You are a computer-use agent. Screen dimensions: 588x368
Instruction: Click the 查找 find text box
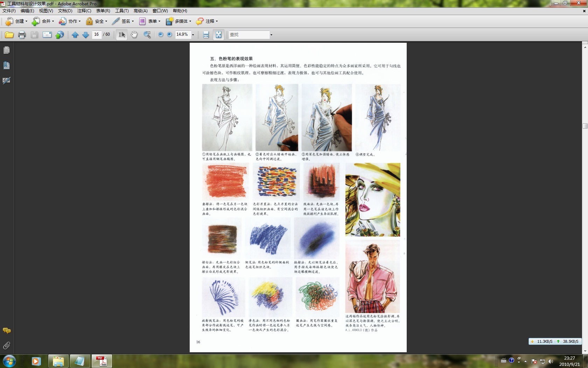249,35
